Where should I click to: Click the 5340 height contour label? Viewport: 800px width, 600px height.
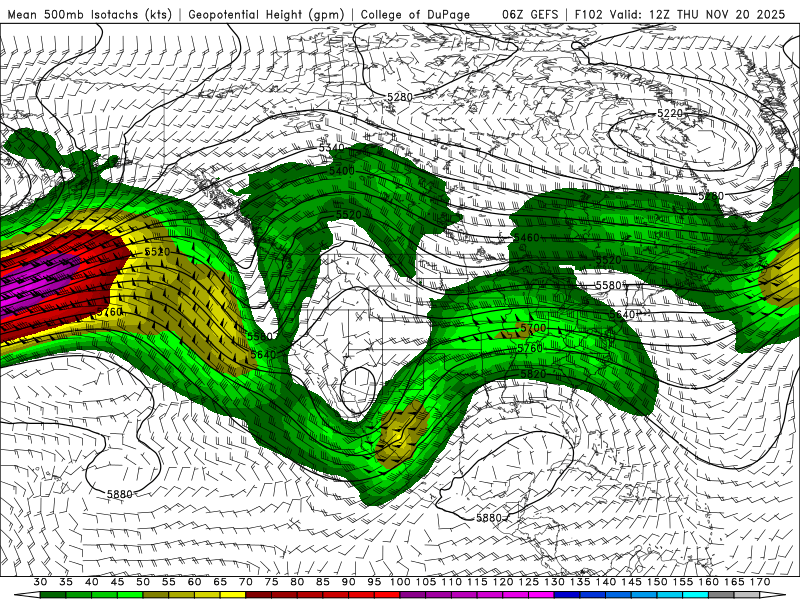332,148
